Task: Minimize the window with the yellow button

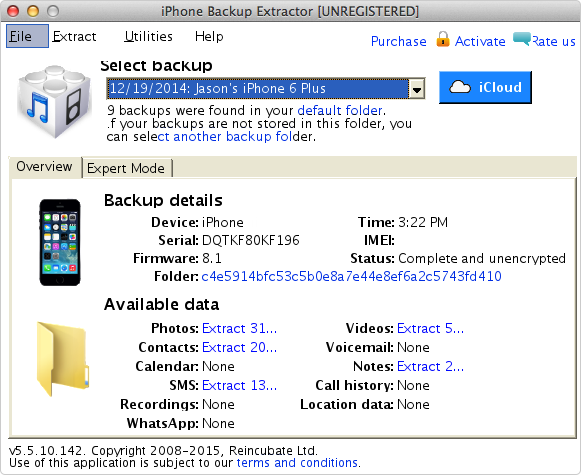Action: [33, 11]
